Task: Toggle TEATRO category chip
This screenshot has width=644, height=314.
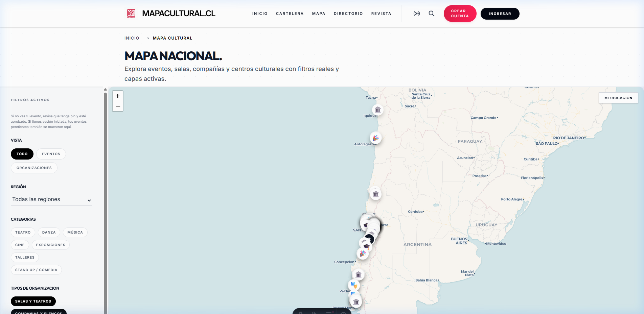Action: (23, 232)
